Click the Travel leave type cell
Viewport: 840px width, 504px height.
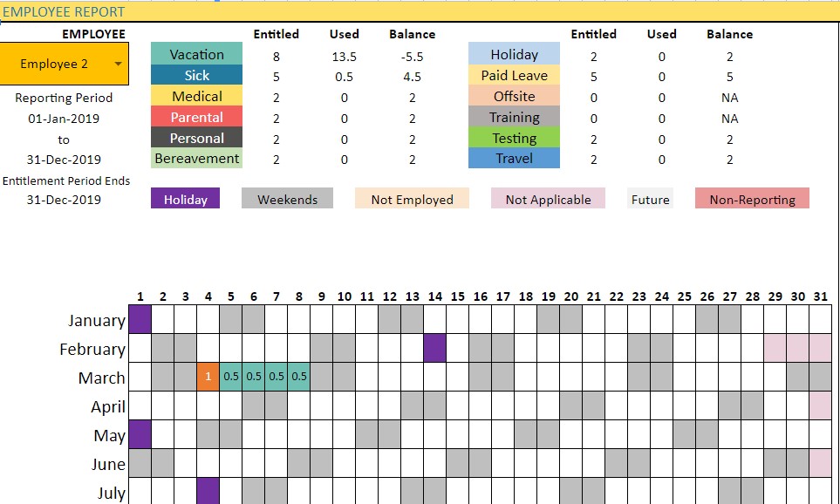point(515,158)
